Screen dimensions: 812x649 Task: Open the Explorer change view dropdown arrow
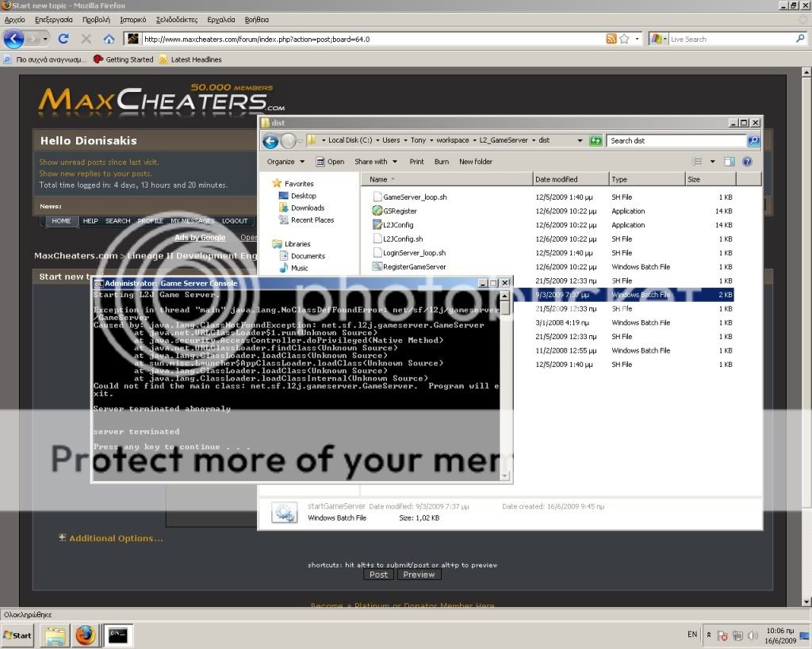(x=712, y=162)
